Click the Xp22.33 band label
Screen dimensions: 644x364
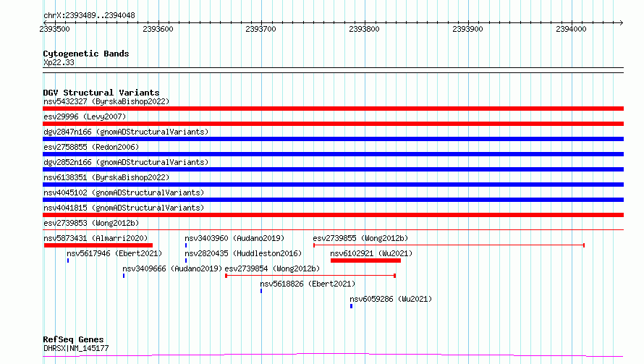pos(59,62)
